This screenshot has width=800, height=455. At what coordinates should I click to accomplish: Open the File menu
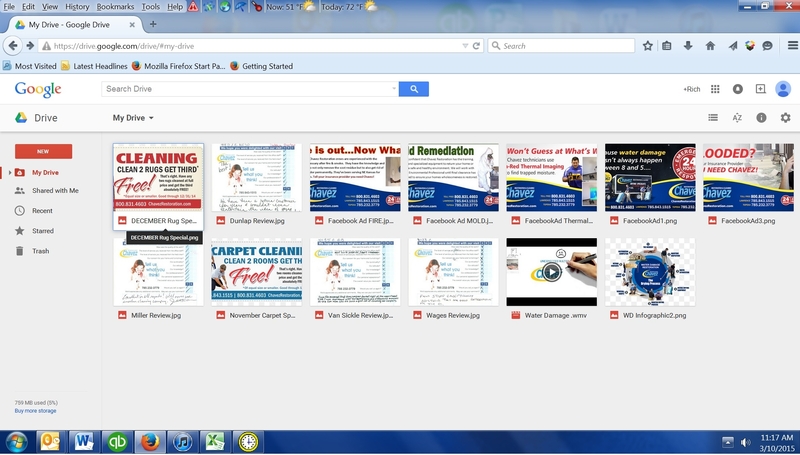click(9, 7)
